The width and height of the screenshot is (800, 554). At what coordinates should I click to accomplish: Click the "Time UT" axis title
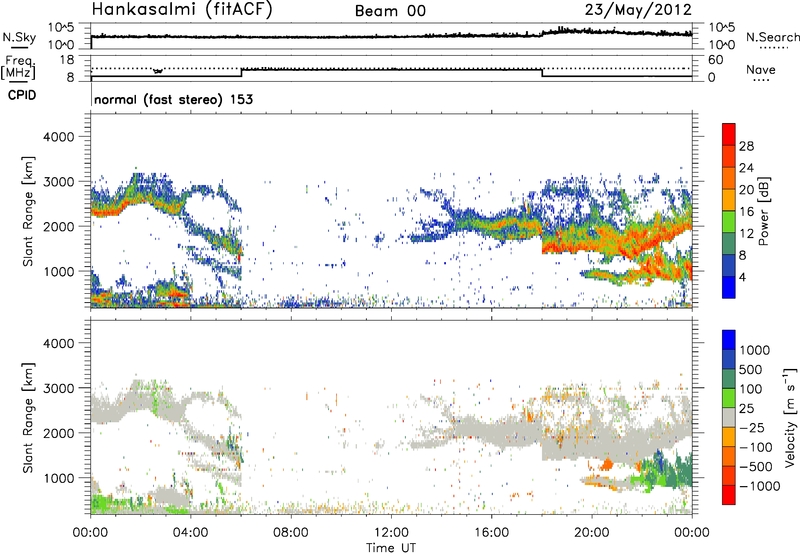(x=391, y=548)
